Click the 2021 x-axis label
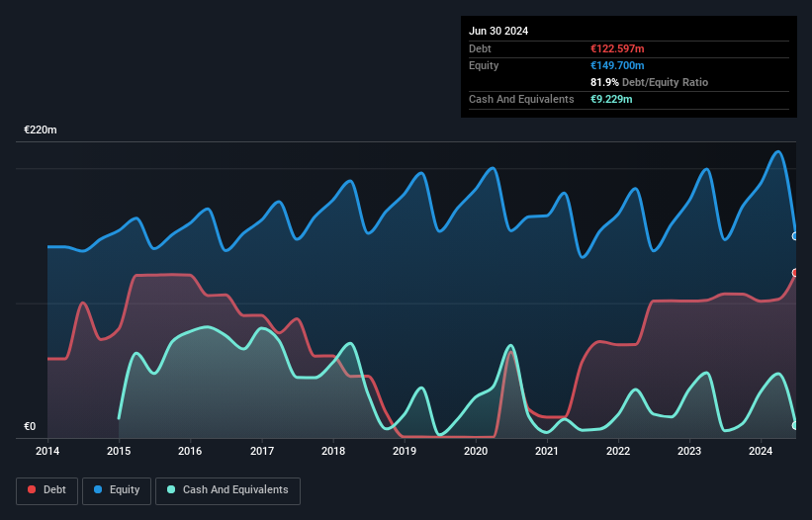 (x=547, y=451)
